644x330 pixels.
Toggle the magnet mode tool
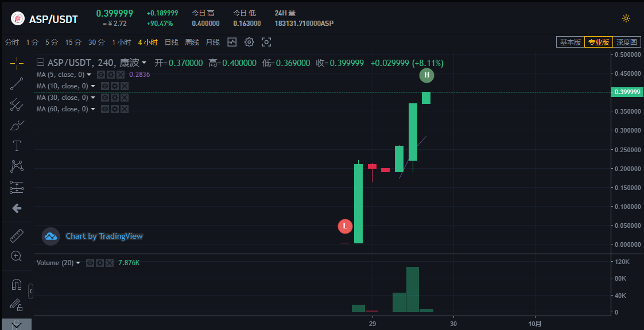tap(17, 284)
